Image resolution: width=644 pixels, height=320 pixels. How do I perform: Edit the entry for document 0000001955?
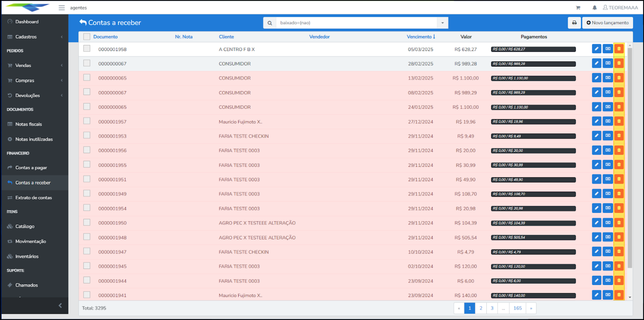point(596,165)
